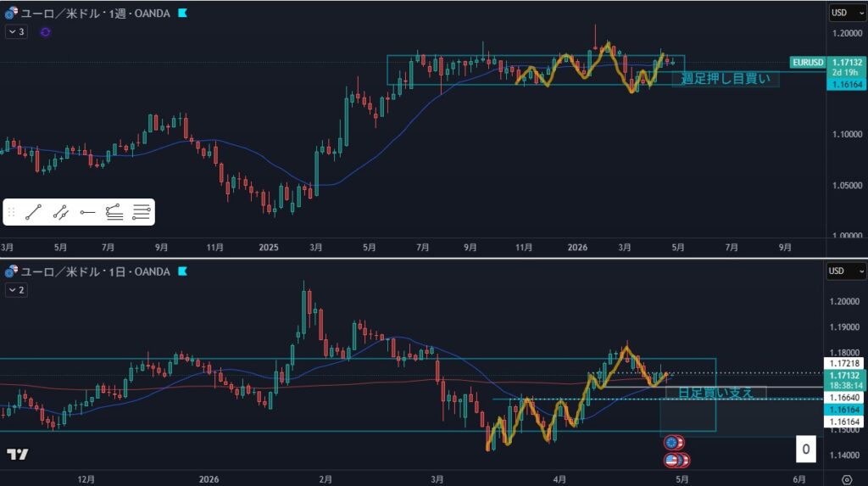Screen dimensions: 868x486
Task: Expand the daily chart's 2 indicators legend
Action: click(16, 289)
